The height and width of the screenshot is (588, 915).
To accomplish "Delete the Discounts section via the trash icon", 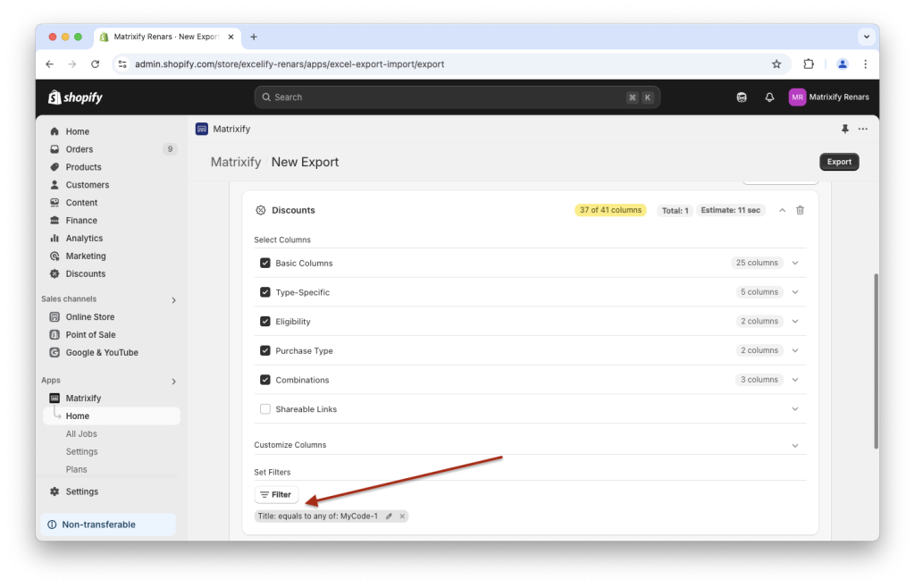I will tap(800, 209).
